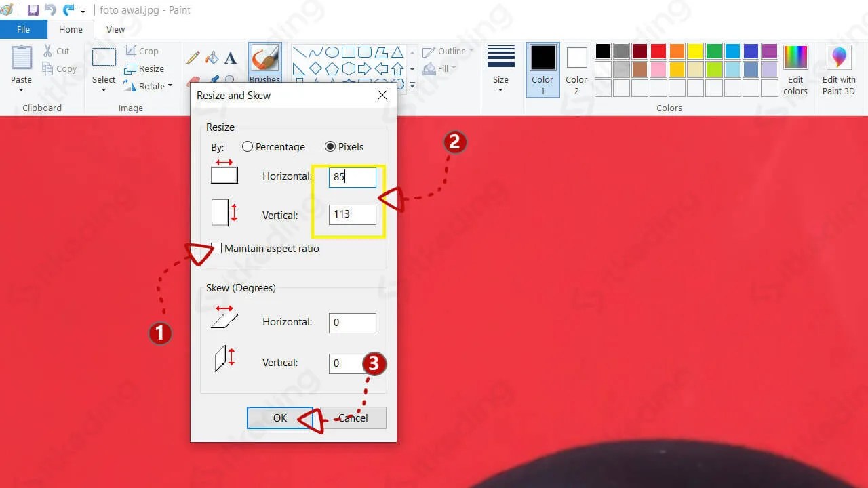Click the Redo arrow in title bar
868x488 pixels.
point(68,10)
